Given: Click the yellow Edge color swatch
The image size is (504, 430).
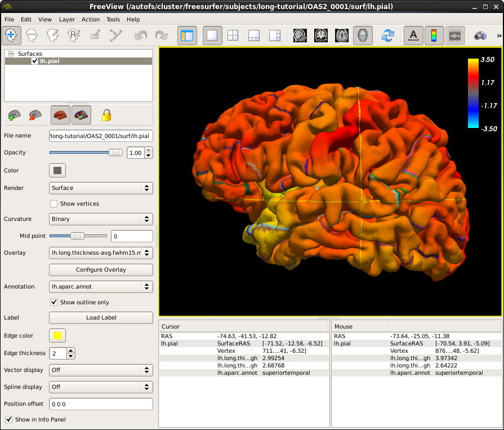Looking at the screenshot, I should coord(57,335).
